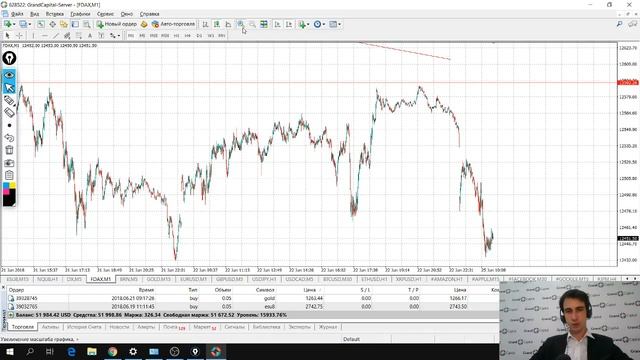Expand the indicators dropdown arrow
640x360 pixels.
pyautogui.click(x=308, y=24)
